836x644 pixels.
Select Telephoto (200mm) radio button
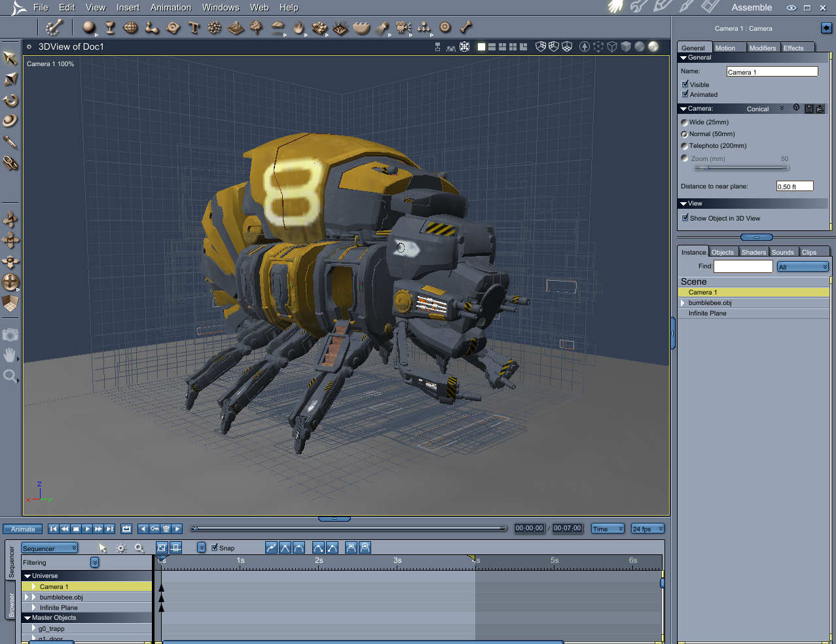pyautogui.click(x=685, y=146)
